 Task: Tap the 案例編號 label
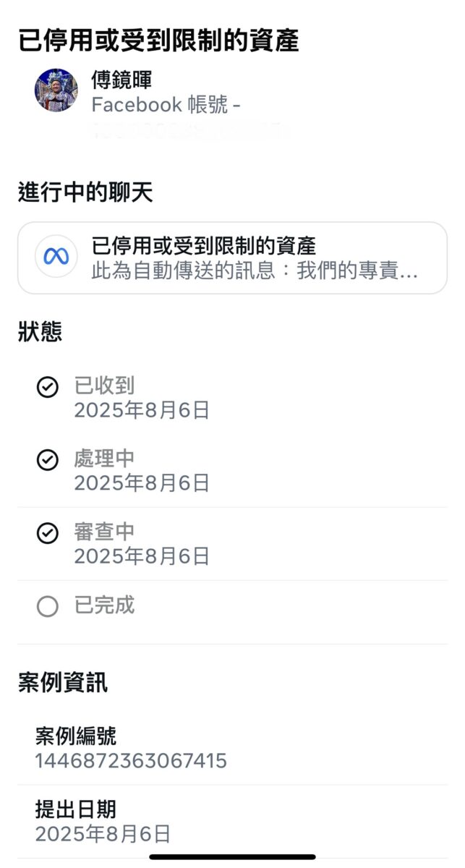76,736
